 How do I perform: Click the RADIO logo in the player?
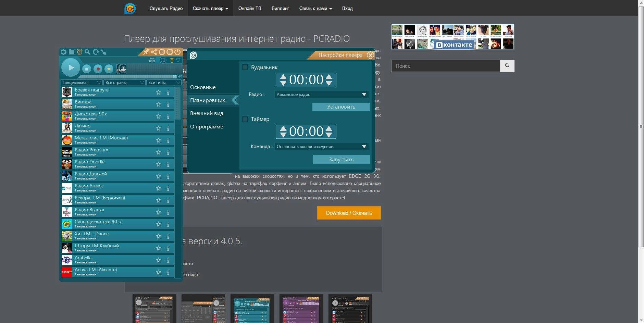click(x=122, y=69)
